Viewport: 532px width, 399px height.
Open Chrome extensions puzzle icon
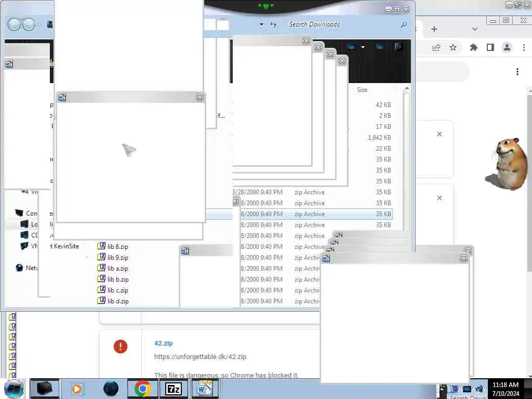pyautogui.click(x=474, y=47)
